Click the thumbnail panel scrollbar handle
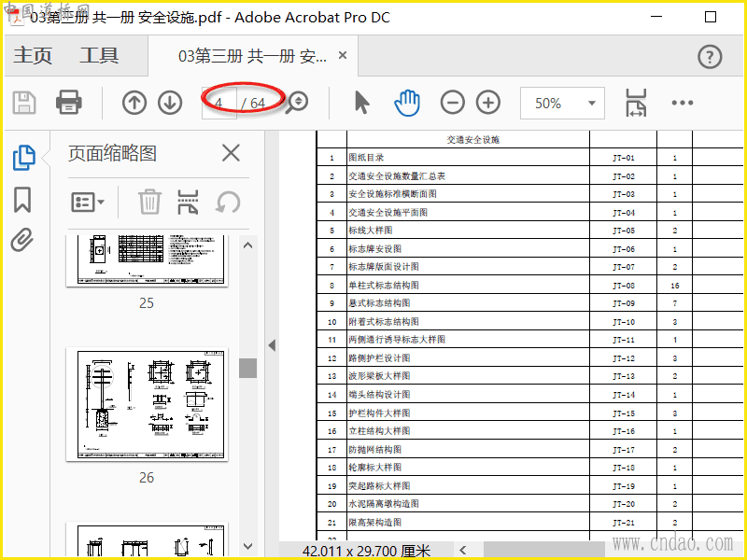 pos(247,368)
